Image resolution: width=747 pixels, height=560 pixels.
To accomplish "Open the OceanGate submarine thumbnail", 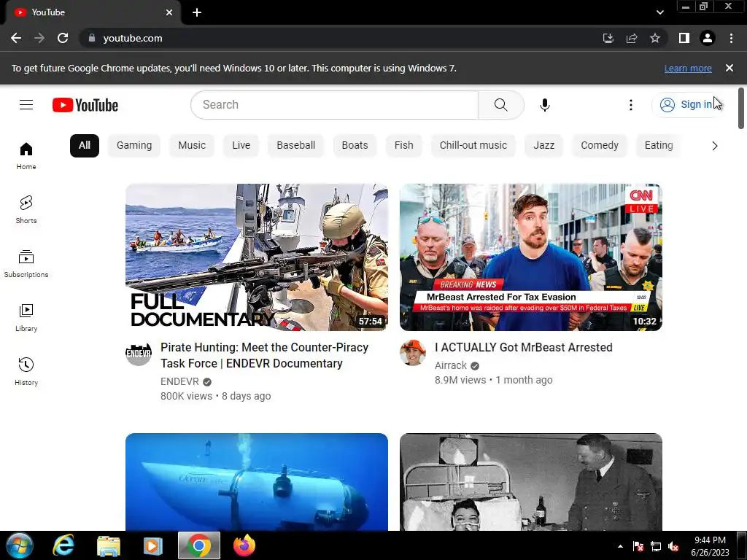I will pyautogui.click(x=257, y=482).
